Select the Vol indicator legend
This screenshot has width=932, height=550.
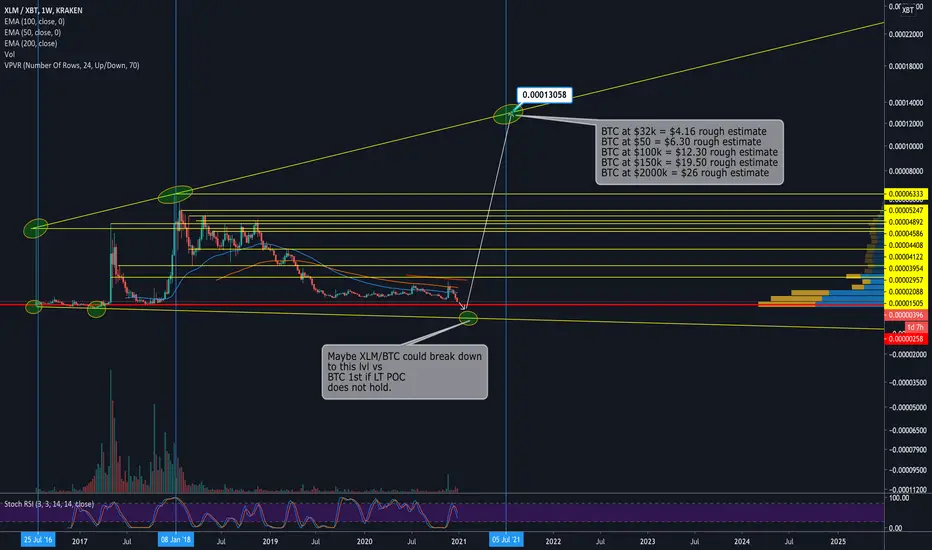tap(10, 54)
